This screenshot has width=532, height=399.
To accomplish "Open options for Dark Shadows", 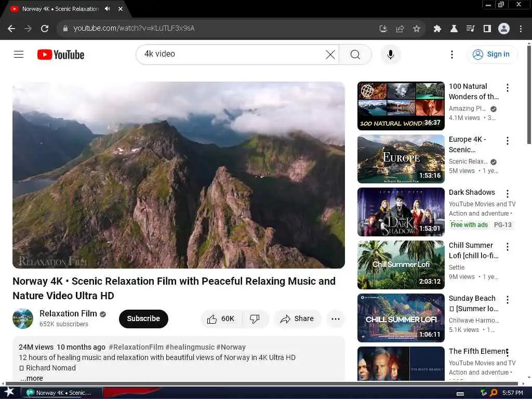I will [507, 193].
